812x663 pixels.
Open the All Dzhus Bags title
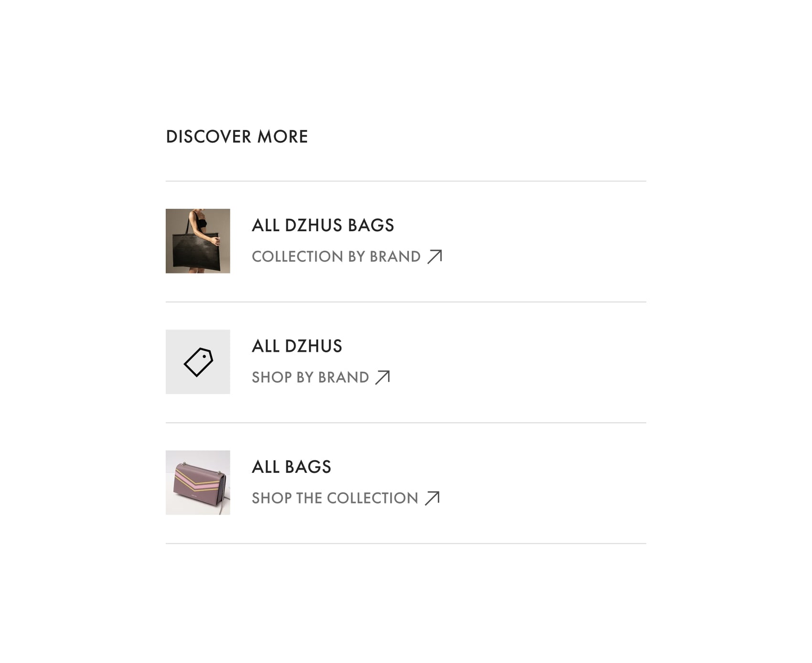click(323, 225)
